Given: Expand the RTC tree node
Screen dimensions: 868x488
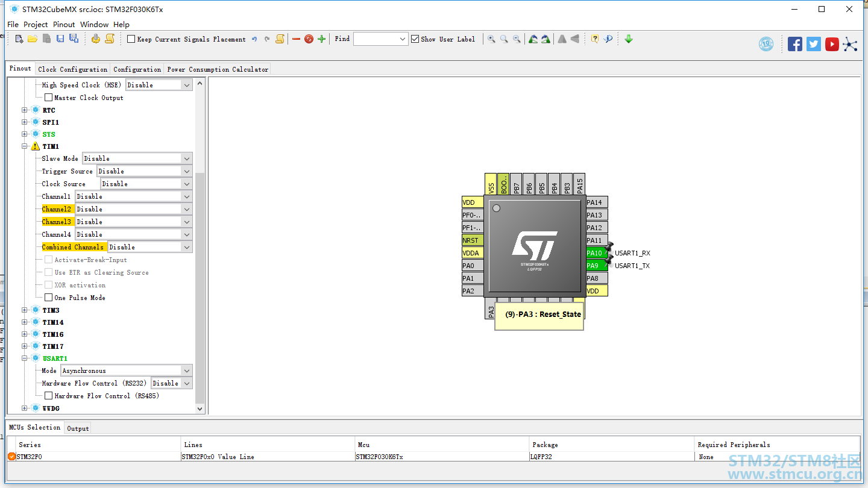Looking at the screenshot, I should (25, 110).
